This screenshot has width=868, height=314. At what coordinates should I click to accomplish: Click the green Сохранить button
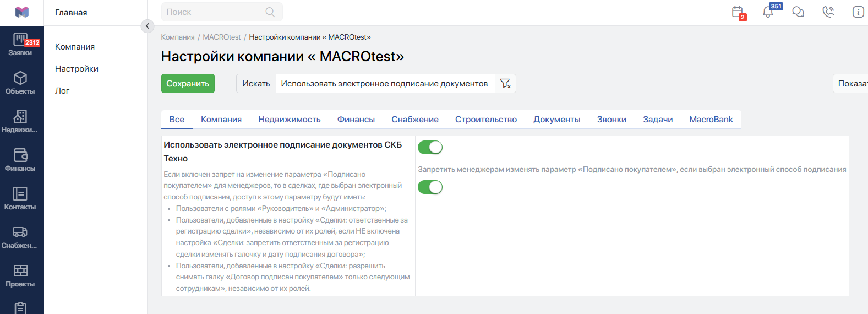click(x=188, y=84)
